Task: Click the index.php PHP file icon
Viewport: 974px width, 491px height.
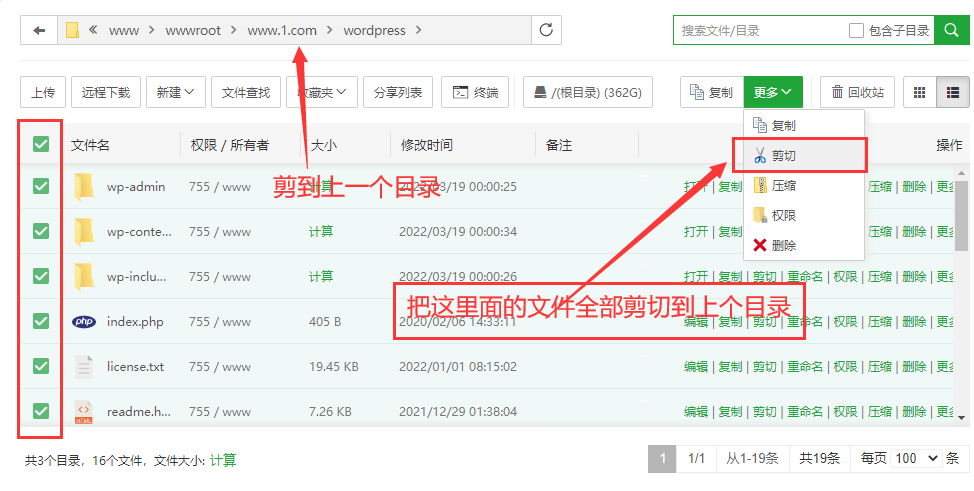Action: (84, 321)
